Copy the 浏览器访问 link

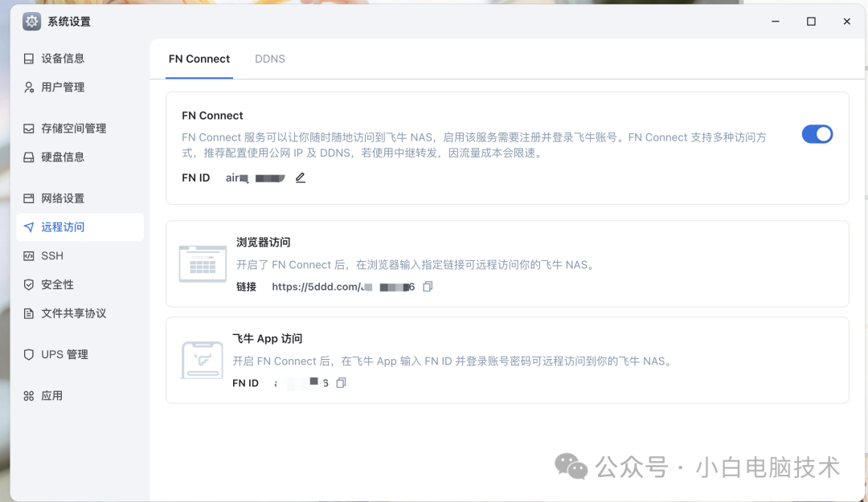coord(428,287)
